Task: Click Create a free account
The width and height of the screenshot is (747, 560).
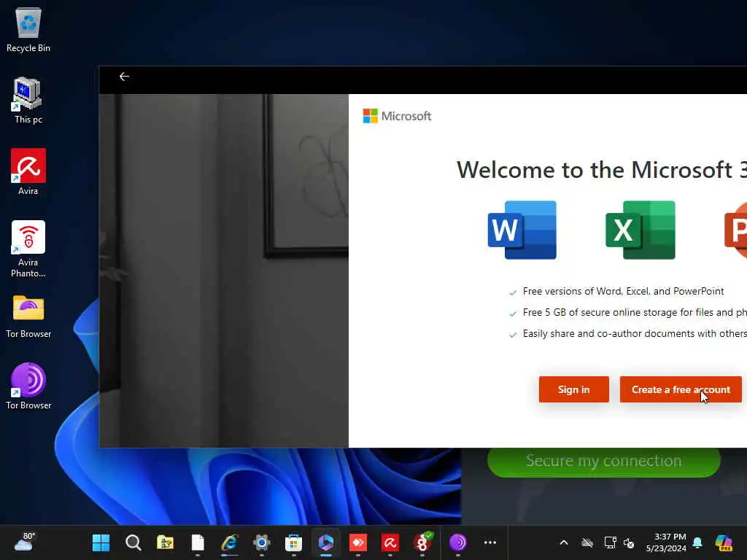Action: (x=681, y=389)
